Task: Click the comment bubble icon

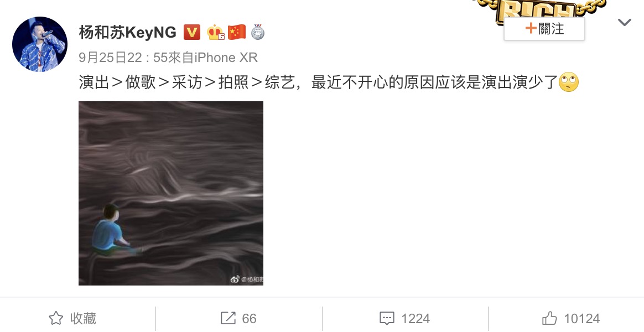Action: (387, 318)
